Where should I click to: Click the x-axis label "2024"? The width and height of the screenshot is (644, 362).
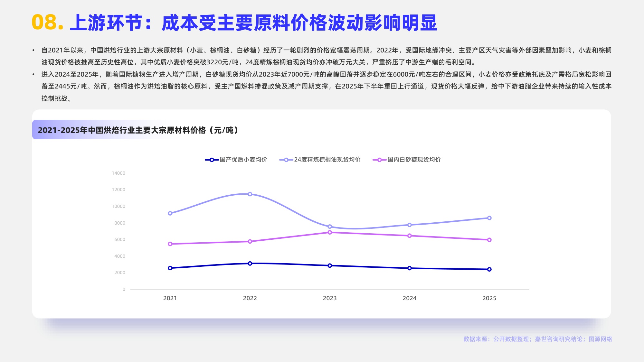410,298
